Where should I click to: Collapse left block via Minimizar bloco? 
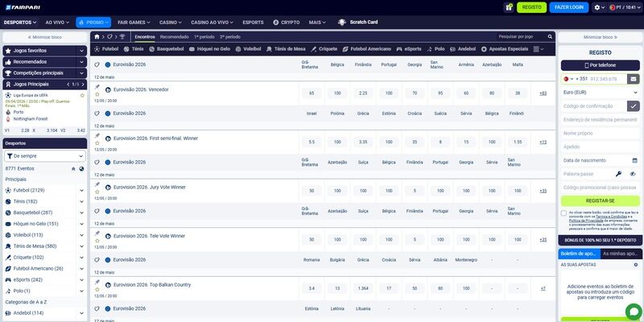45,37
